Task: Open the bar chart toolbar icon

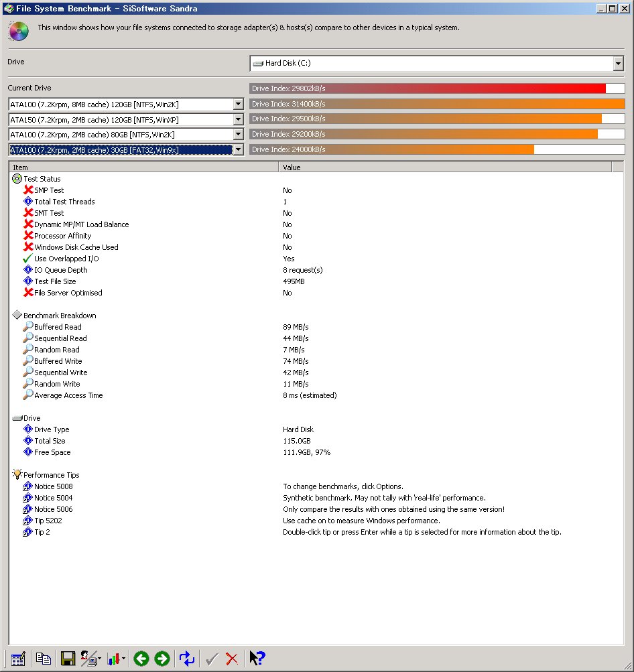Action: point(113,659)
